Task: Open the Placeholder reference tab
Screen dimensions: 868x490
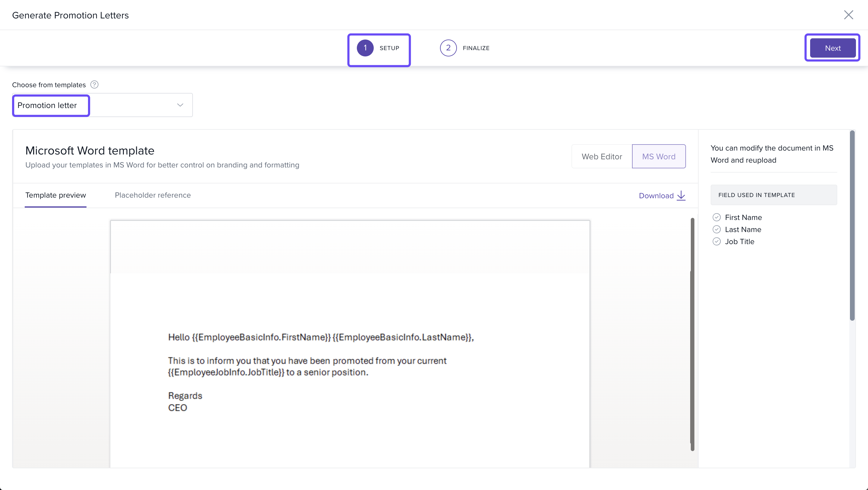Action: tap(153, 195)
